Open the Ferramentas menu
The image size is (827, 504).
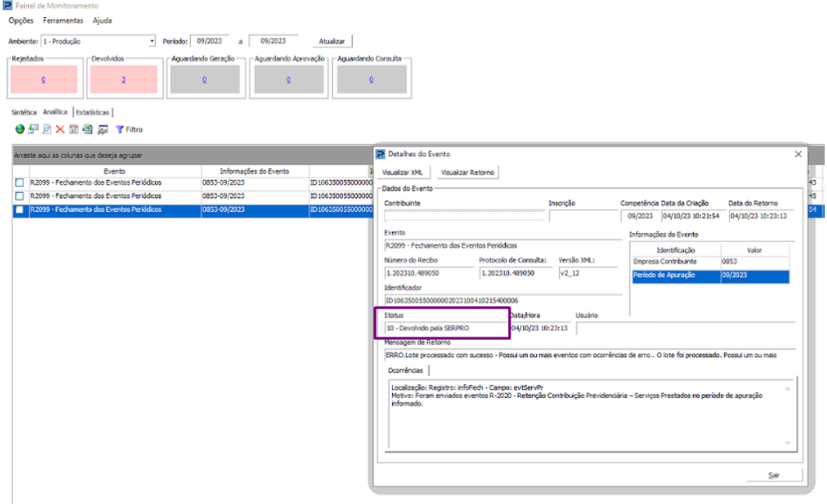pyautogui.click(x=62, y=20)
